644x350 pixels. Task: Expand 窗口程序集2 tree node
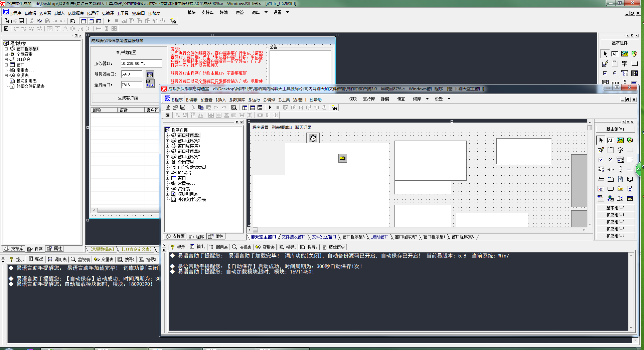point(167,141)
